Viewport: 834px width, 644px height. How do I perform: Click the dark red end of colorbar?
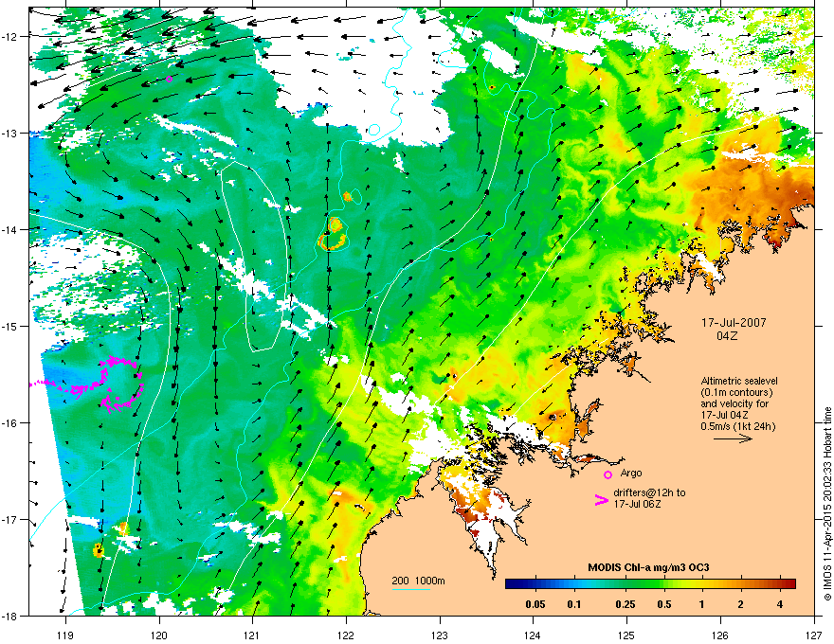(x=789, y=584)
